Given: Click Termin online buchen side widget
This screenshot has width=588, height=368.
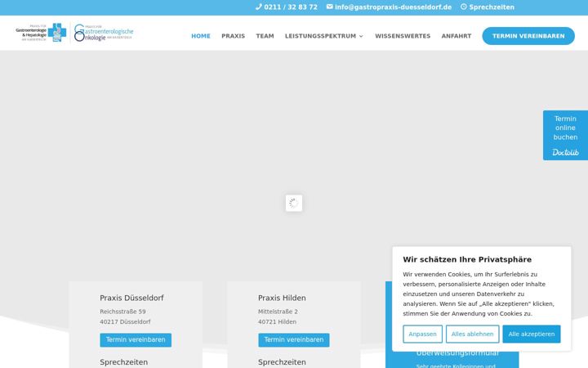Looking at the screenshot, I should pyautogui.click(x=565, y=135).
